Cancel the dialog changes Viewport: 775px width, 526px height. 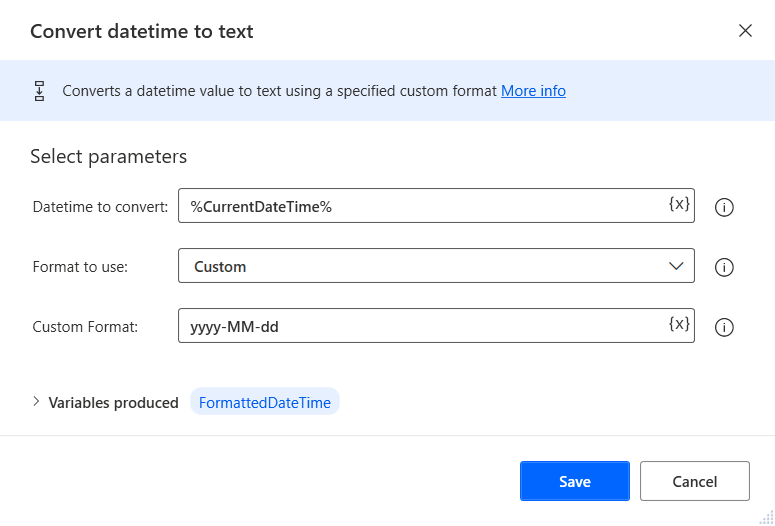[694, 481]
